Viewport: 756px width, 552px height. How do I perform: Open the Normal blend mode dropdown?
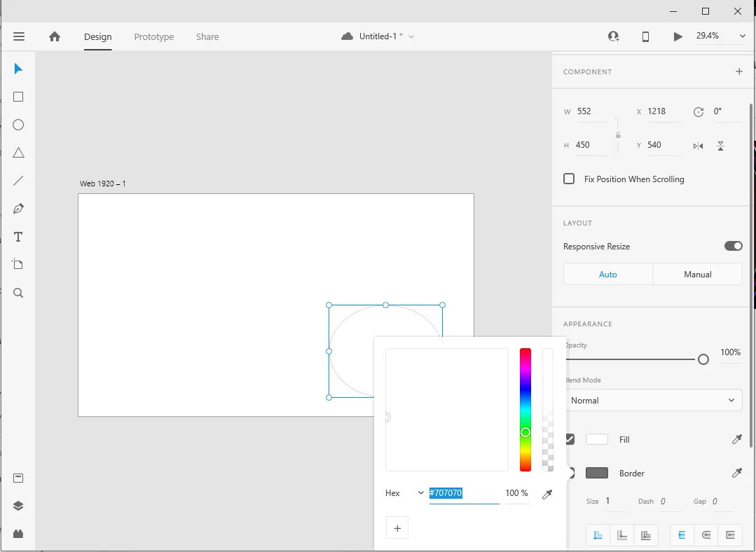pos(653,400)
